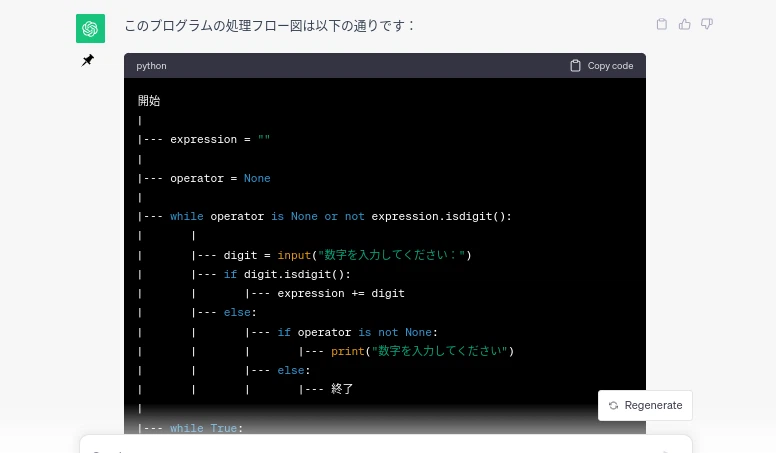Viewport: 776px width, 453px height.
Task: Click the line 'operator = None'
Action: click(x=220, y=178)
